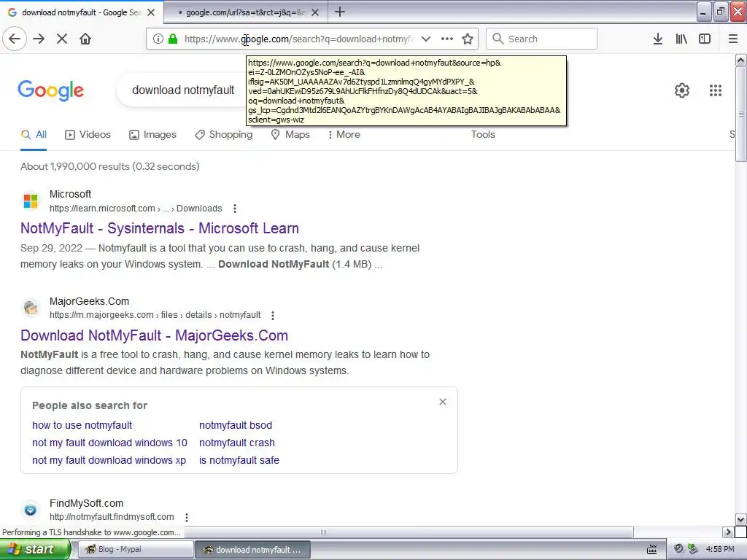Switch to Images results
Image resolution: width=747 pixels, height=560 pixels.
[152, 135]
